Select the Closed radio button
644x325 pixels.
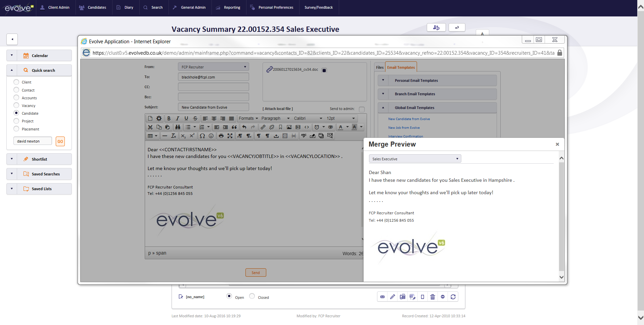click(x=251, y=296)
